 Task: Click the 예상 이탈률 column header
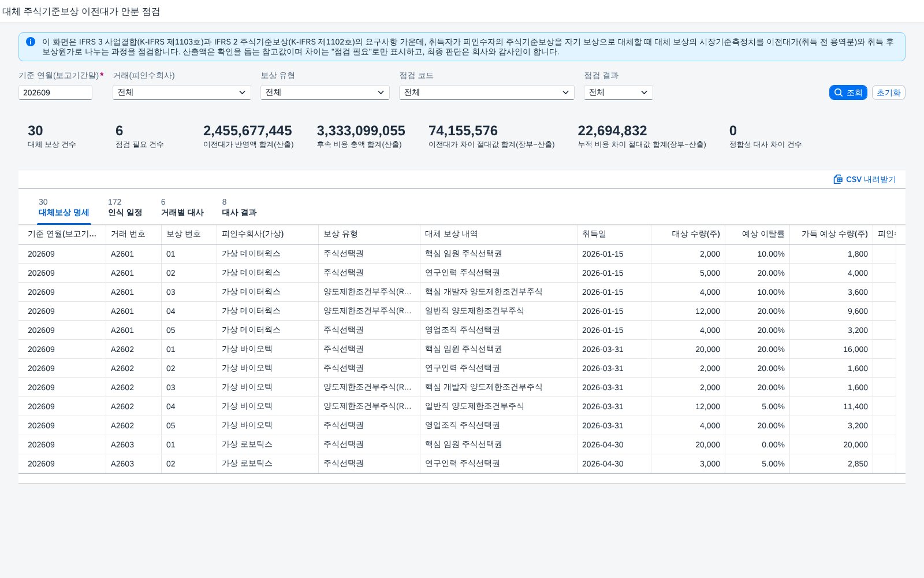click(758, 234)
